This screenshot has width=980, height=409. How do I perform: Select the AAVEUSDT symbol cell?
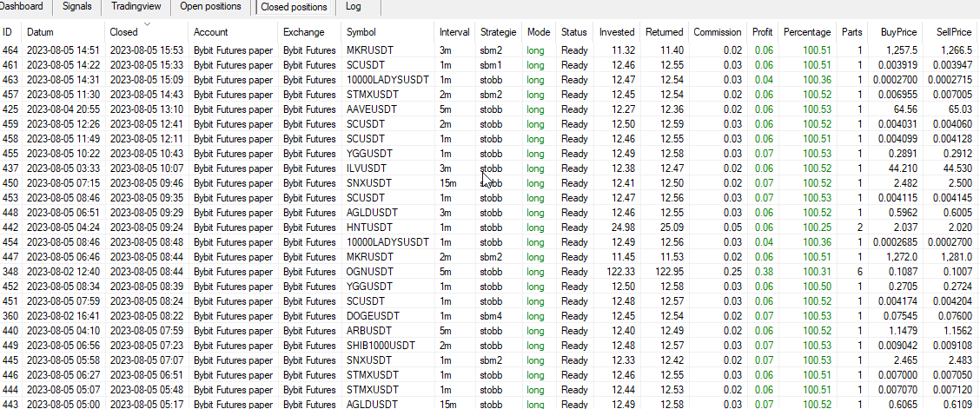click(x=371, y=109)
